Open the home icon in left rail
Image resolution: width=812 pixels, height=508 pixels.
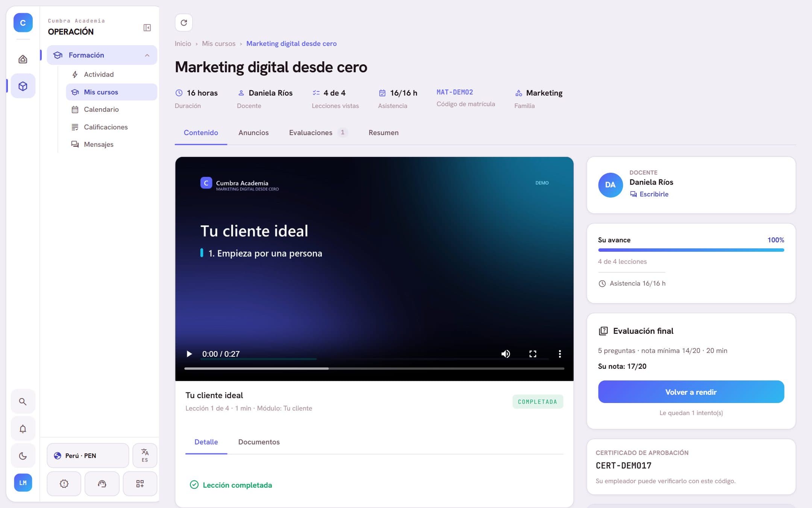[x=23, y=59]
